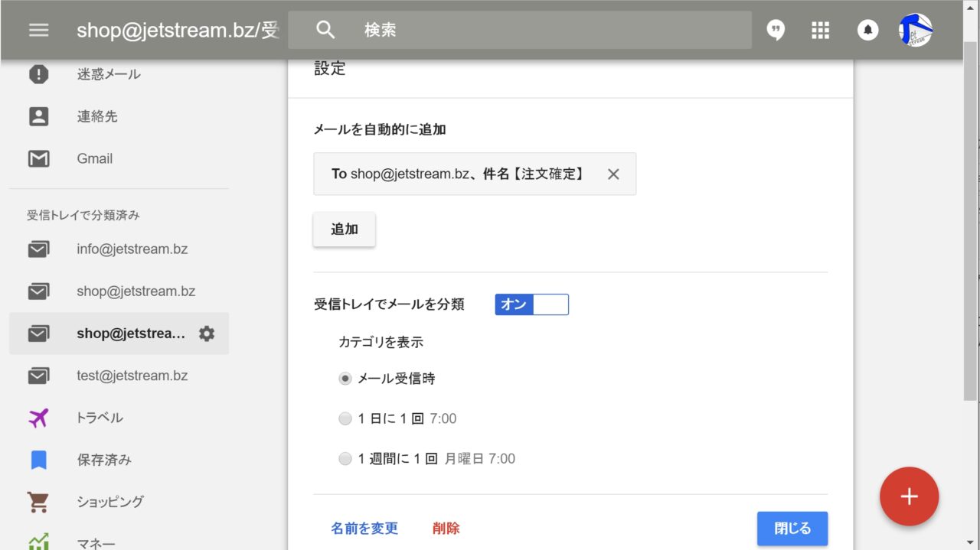The width and height of the screenshot is (980, 550).
Task: Select 1 週間に 1 回 radio option
Action: pos(345,459)
